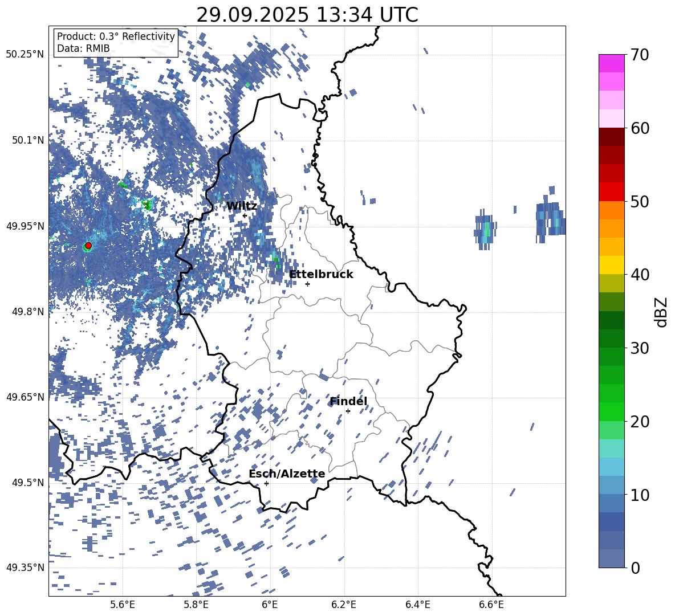Click the 6°E longitude label
The height and width of the screenshot is (616, 675).
270,605
